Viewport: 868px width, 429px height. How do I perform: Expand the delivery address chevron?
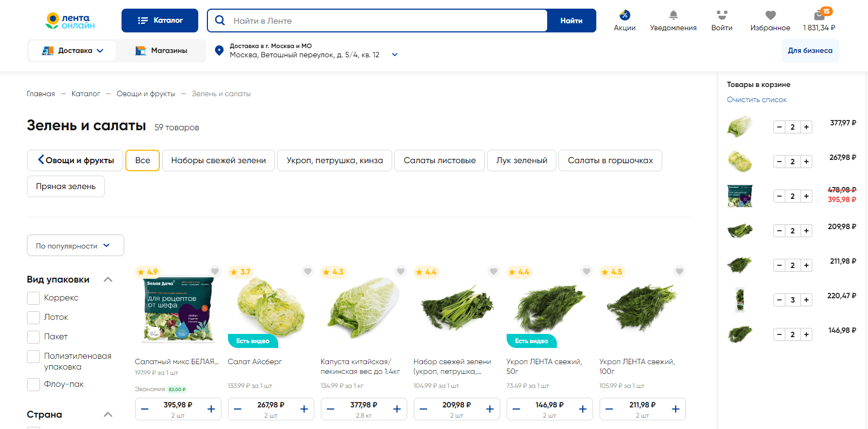[395, 55]
